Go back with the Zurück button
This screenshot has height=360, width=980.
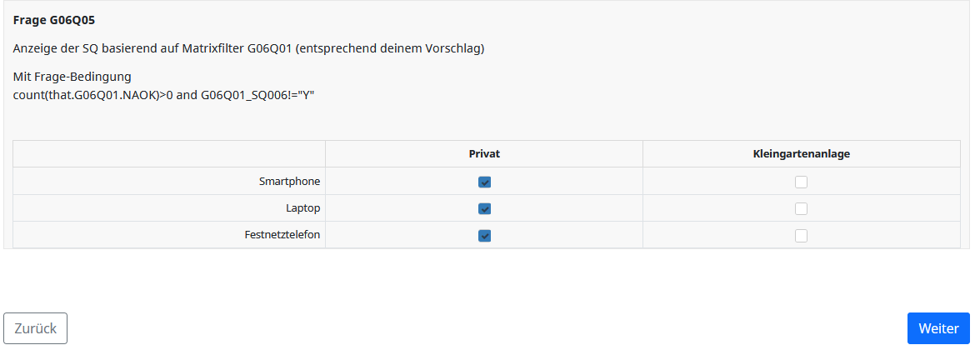36,328
